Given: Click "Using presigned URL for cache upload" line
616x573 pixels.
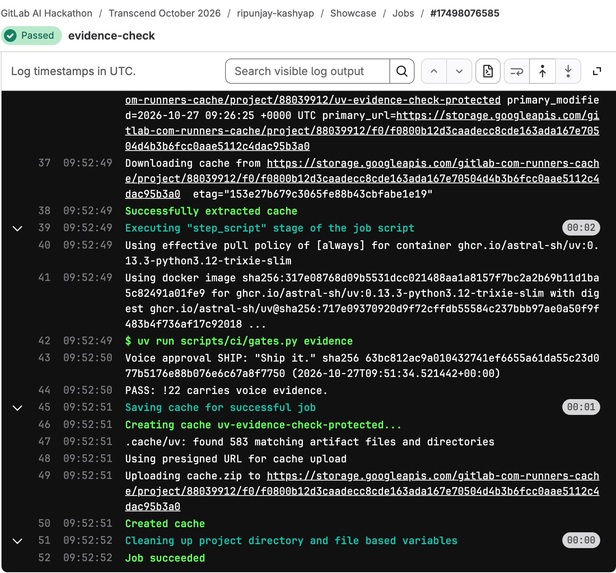Looking at the screenshot, I should pos(236,459).
